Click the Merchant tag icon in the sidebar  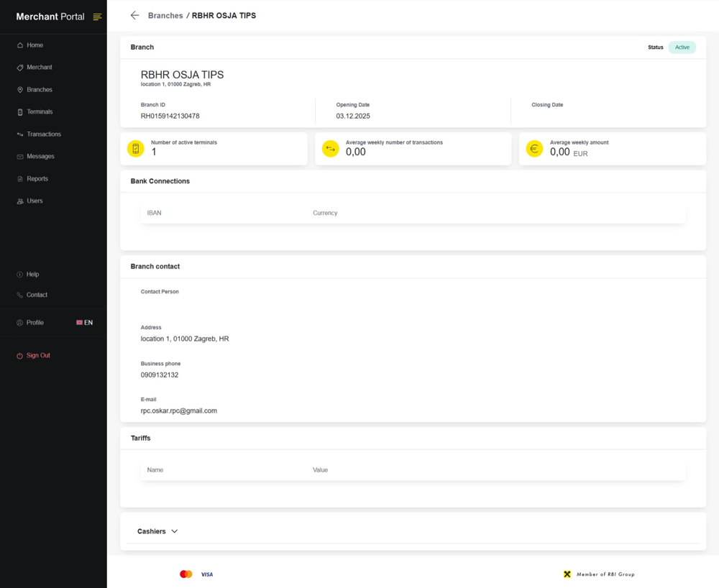point(19,68)
